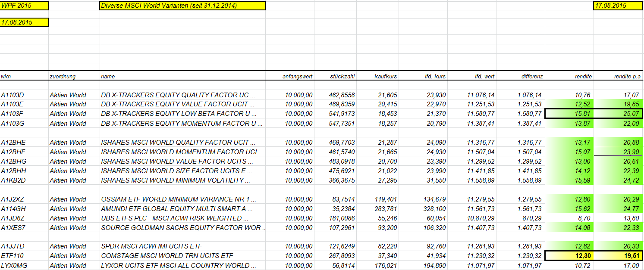Select WKN cell A1J2XZ

coord(24,199)
